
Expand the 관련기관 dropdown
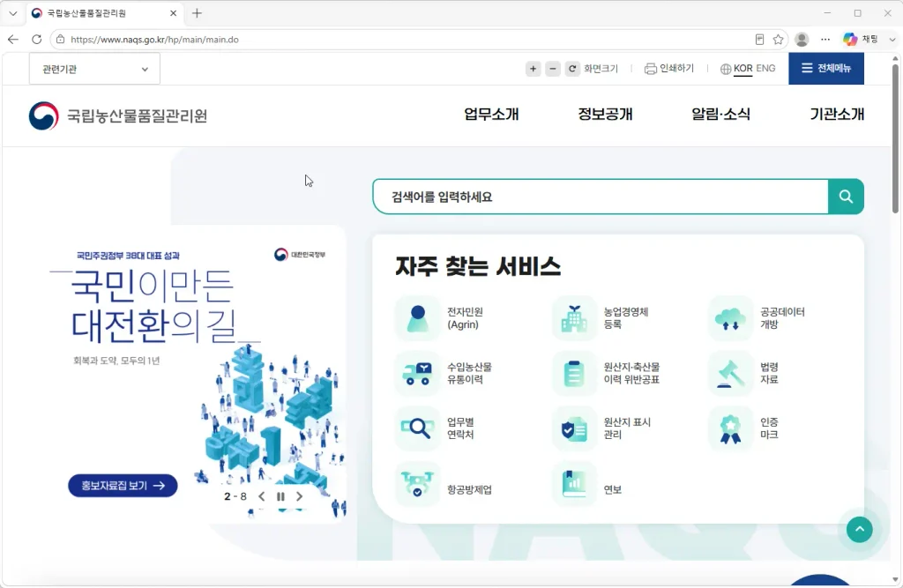[94, 69]
